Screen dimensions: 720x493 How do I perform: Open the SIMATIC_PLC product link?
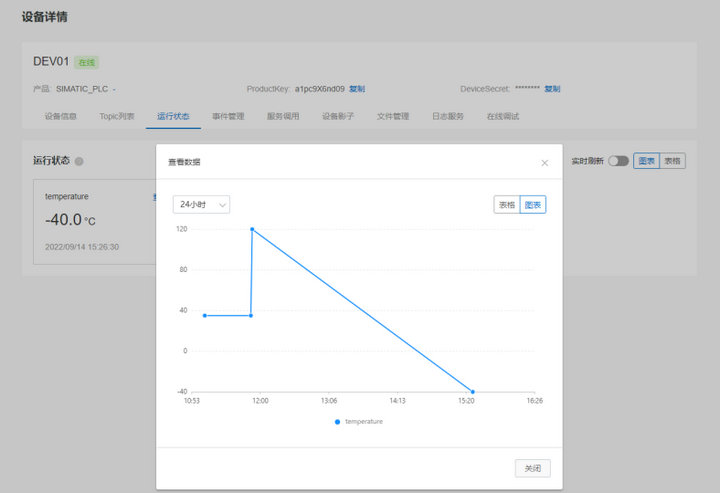[85, 88]
